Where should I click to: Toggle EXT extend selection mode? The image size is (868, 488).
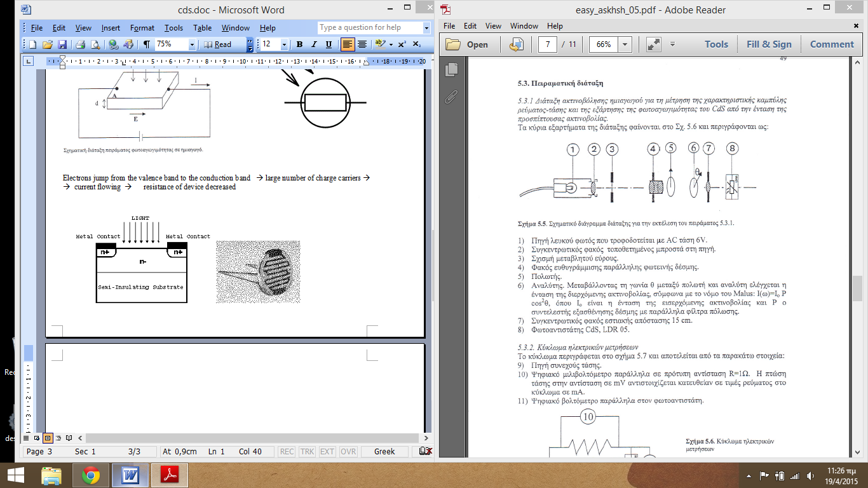[327, 452]
